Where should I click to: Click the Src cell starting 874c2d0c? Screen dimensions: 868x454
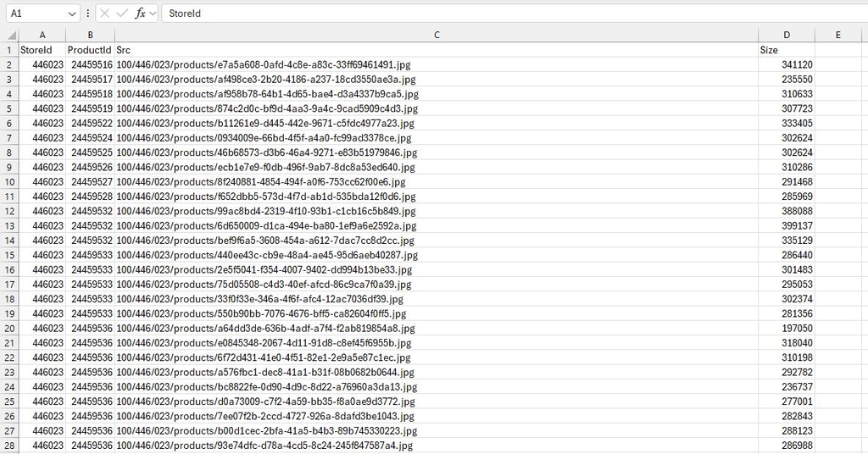437,108
